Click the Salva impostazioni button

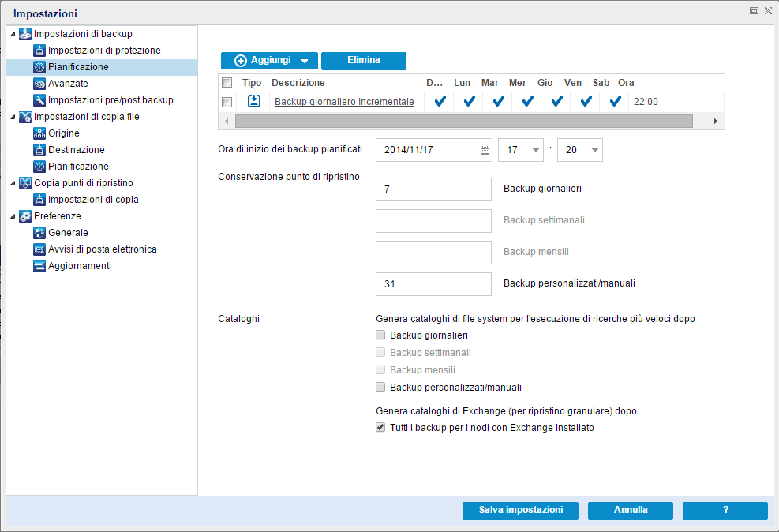(520, 511)
